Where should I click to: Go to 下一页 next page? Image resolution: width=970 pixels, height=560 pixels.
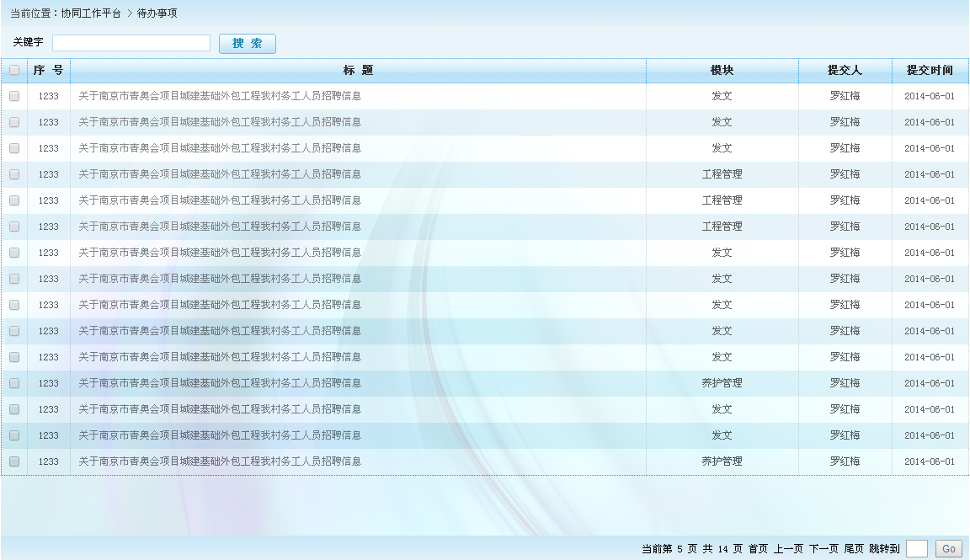click(x=823, y=549)
